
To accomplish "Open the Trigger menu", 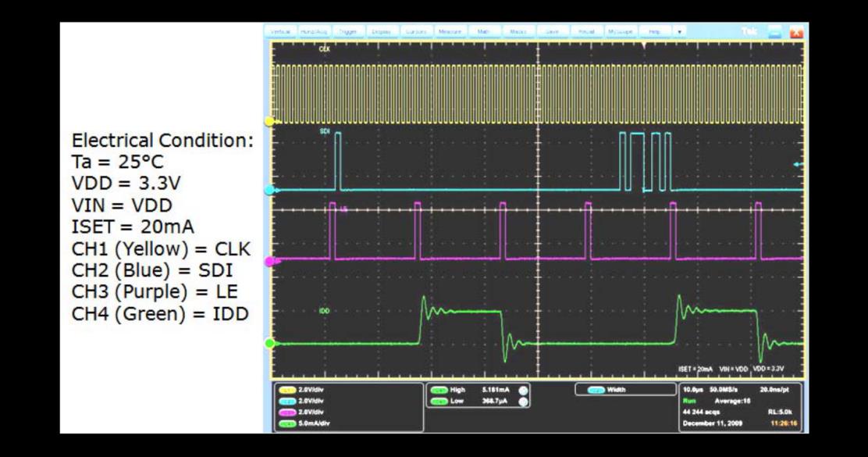I will (x=348, y=32).
